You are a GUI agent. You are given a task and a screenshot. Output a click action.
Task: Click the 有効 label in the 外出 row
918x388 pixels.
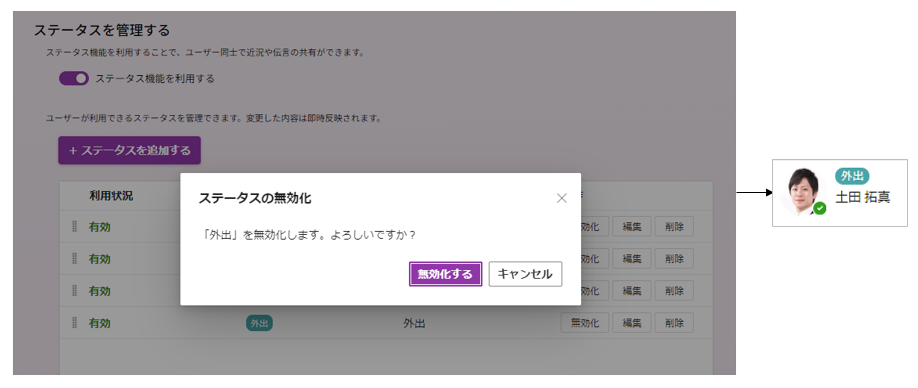[x=100, y=323]
